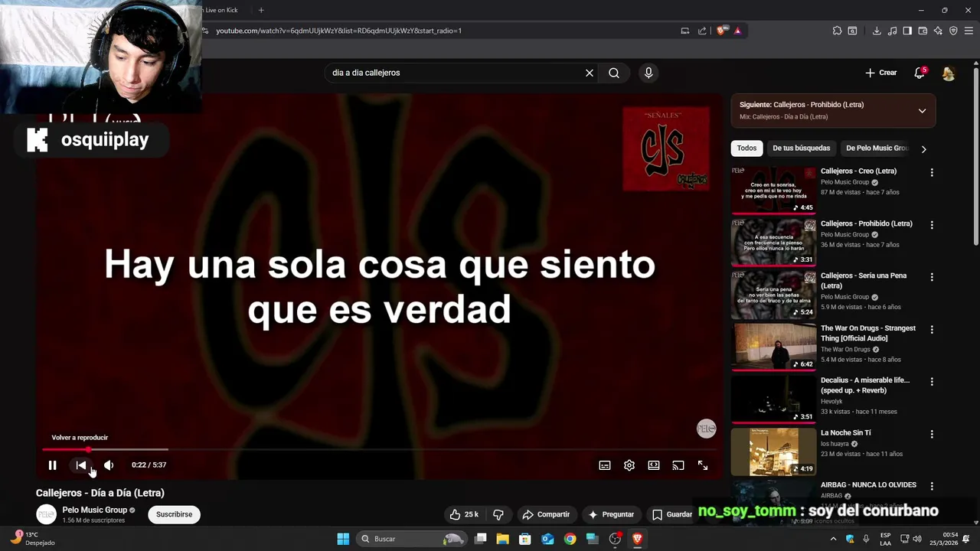Screen dimensions: 980x551
Task: Click share page icon in address bar
Action: (x=702, y=31)
